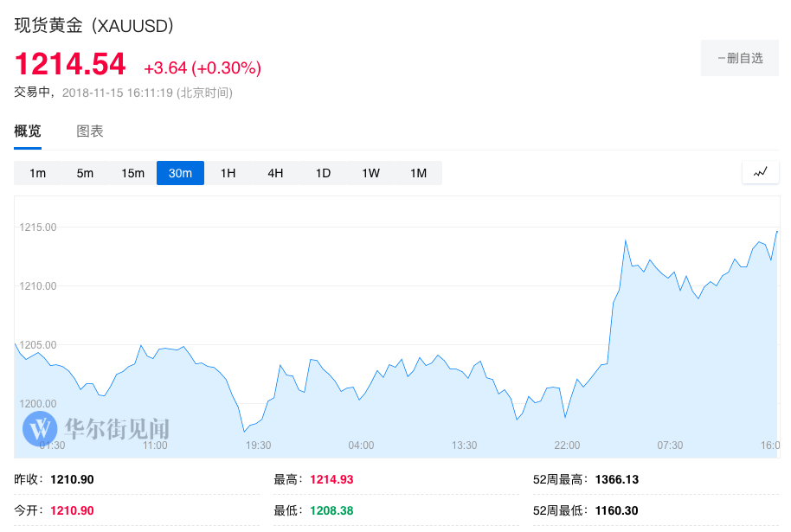Click the 22:00 time axis label
The image size is (791, 532).
click(567, 445)
